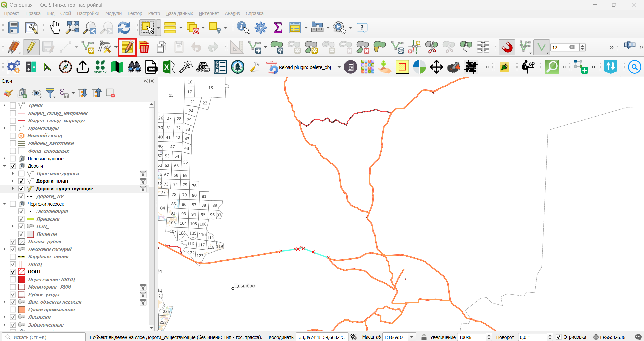Collapse the Чертежи лесосек group
The height and width of the screenshot is (341, 644).
point(4,204)
